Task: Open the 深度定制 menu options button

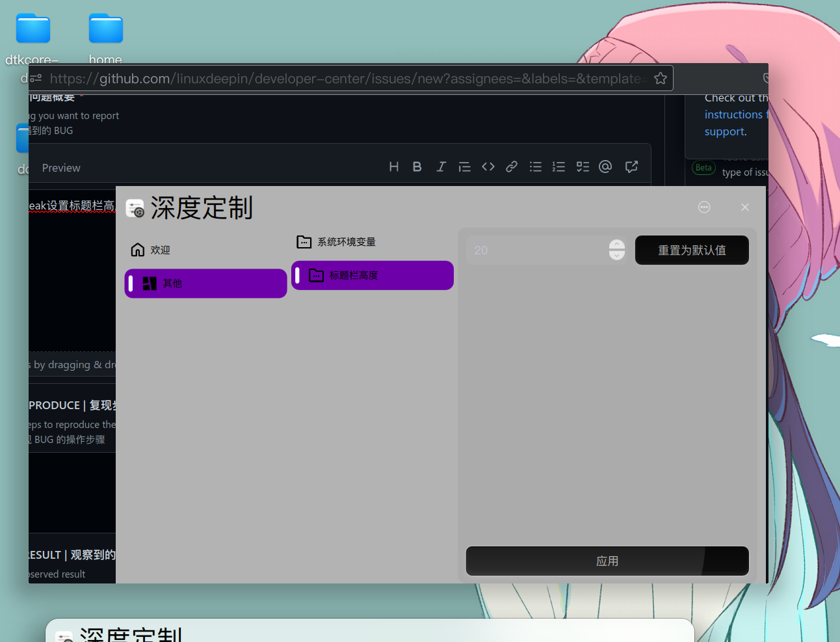Action: click(704, 207)
